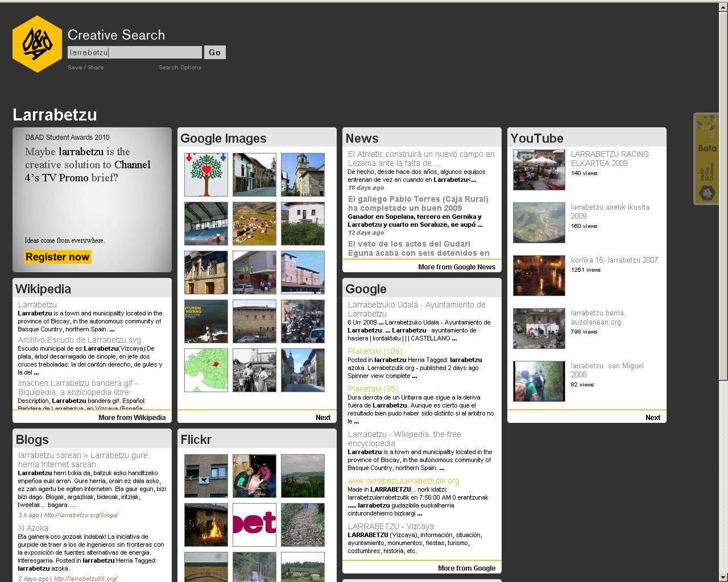
Task: Play the larrabetzu san Miguel 2008 thumbnail
Action: tap(539, 381)
